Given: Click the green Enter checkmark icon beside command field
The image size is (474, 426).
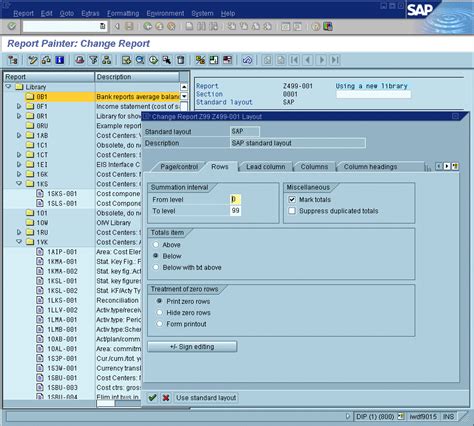Looking at the screenshot, I should click(12, 26).
